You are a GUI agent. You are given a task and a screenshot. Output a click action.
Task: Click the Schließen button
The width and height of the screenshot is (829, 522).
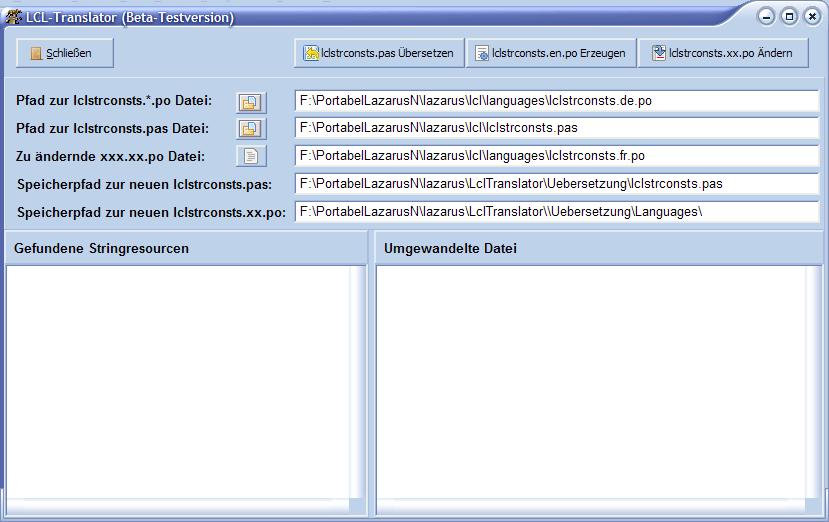[x=65, y=53]
